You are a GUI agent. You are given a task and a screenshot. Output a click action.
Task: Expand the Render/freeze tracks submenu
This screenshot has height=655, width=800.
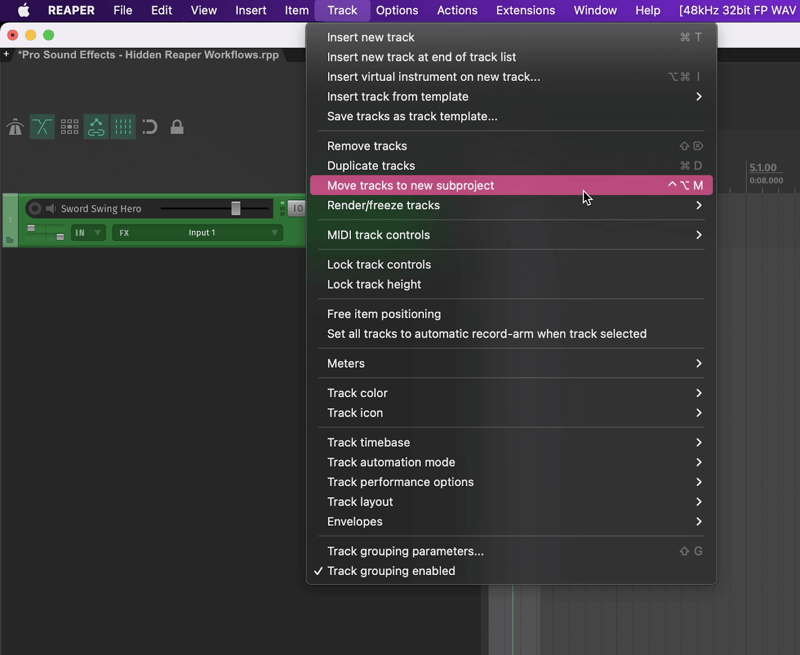(511, 205)
